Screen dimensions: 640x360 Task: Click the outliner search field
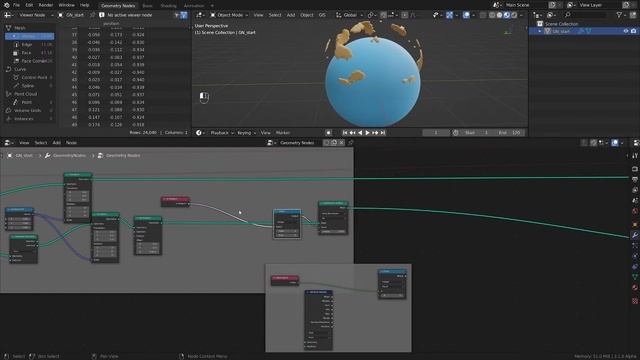(586, 15)
